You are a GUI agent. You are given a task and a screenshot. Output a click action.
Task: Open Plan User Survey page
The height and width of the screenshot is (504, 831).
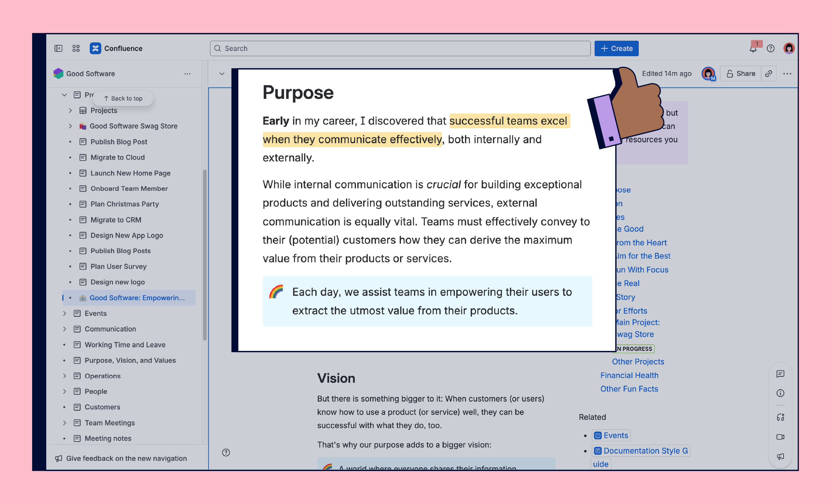click(x=119, y=267)
